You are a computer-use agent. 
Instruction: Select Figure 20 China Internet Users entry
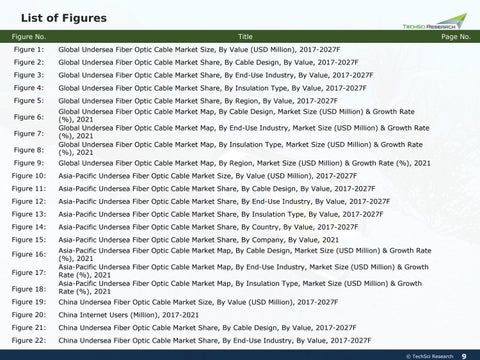coord(128,315)
